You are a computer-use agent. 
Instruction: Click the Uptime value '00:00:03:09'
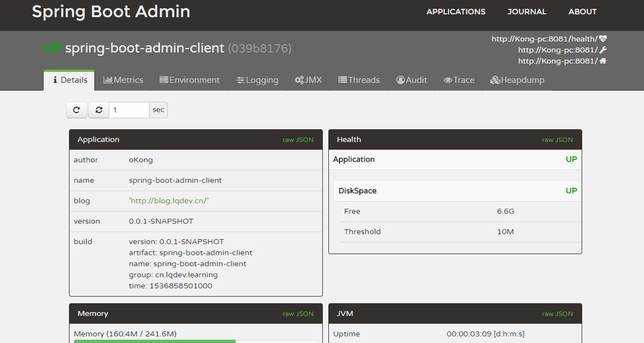(469, 334)
